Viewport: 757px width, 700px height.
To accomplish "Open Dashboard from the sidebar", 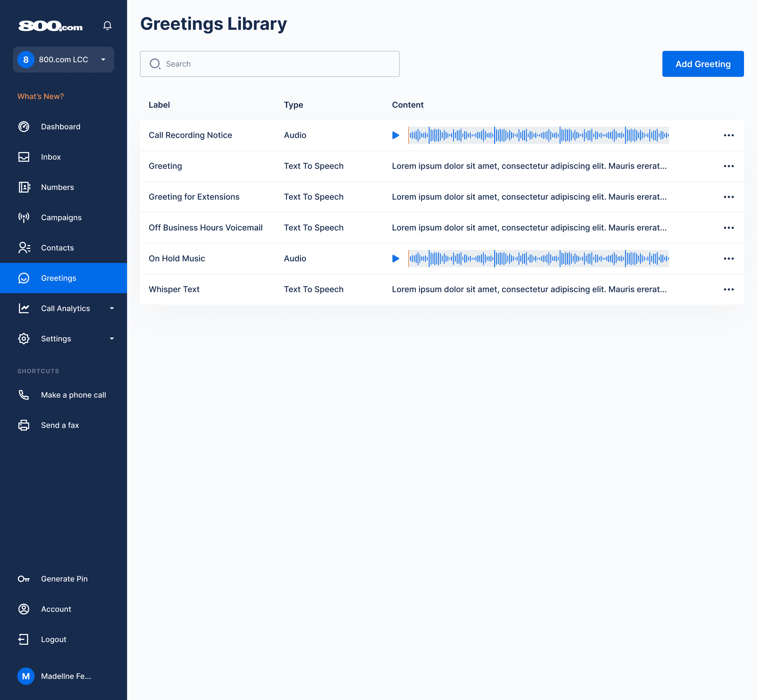I will [60, 127].
